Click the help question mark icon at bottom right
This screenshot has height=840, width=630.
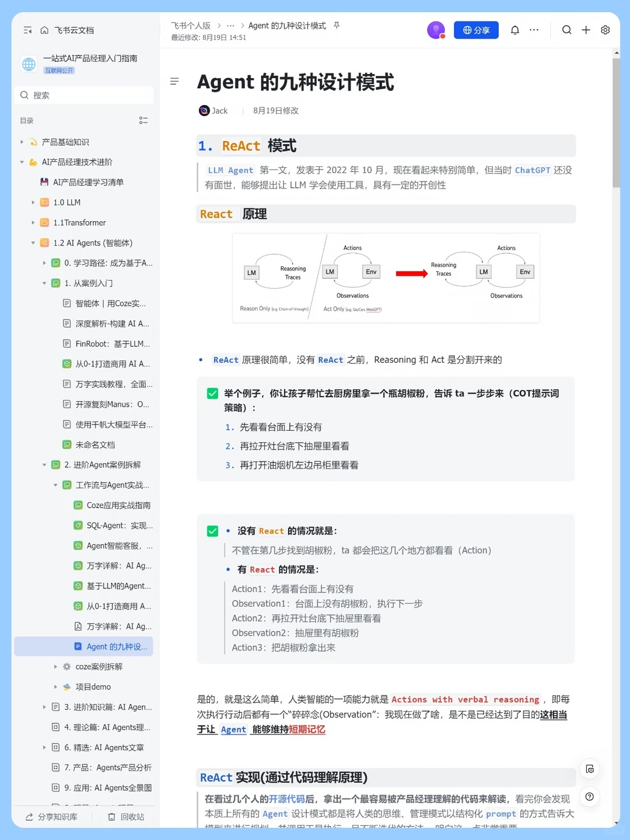[x=590, y=797]
